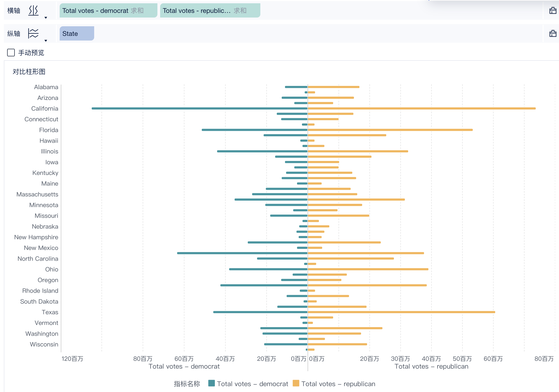
Task: Click the Florida state axis label
Action: [x=48, y=130]
